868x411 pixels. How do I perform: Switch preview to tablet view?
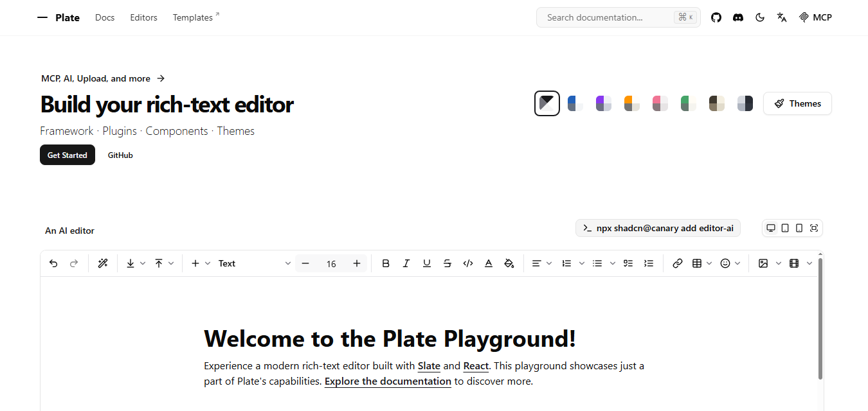pyautogui.click(x=785, y=228)
